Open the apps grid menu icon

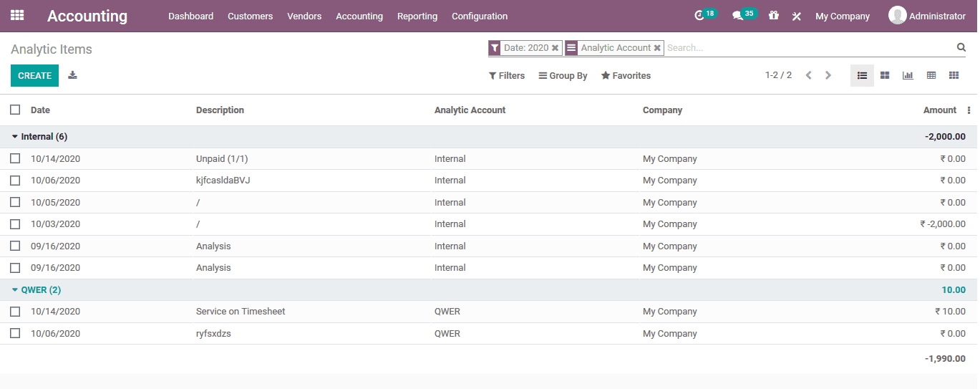[x=17, y=15]
